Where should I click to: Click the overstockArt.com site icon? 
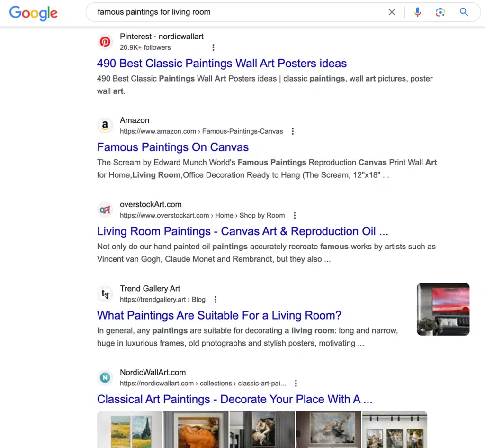(x=105, y=210)
